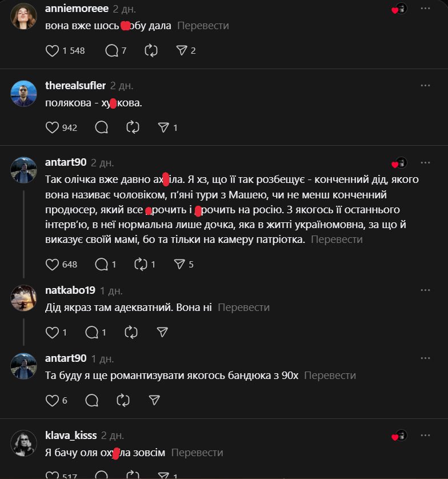Screen dimensions: 448x479
Task: Open therealsufler's profile via username
Action: pyautogui.click(x=75, y=86)
